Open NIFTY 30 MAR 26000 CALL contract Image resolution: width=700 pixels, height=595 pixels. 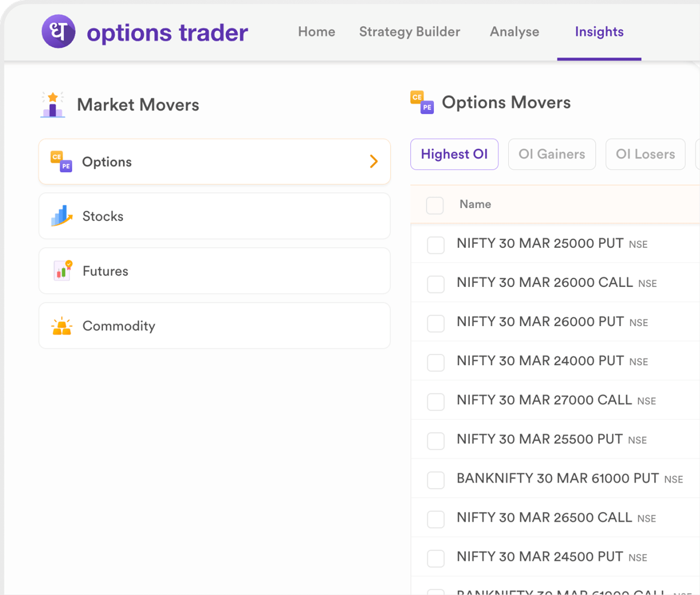click(544, 283)
